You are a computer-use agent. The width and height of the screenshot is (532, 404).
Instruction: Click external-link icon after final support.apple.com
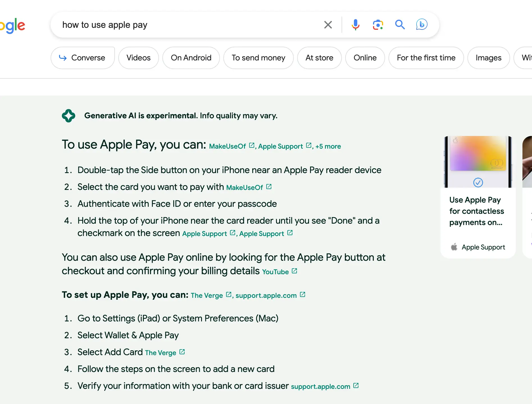coord(356,385)
